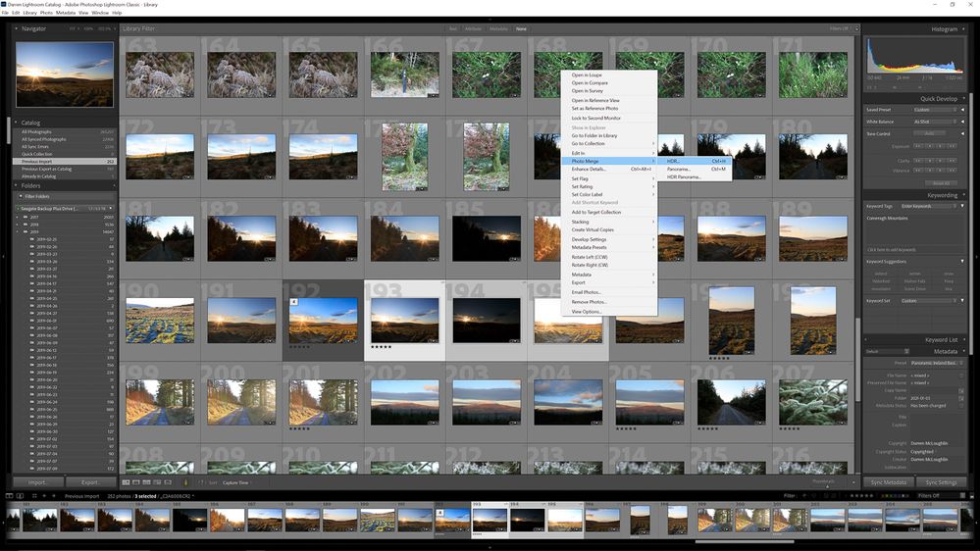980x551 pixels.
Task: Collapse the Navigator panel
Action: pos(17,28)
